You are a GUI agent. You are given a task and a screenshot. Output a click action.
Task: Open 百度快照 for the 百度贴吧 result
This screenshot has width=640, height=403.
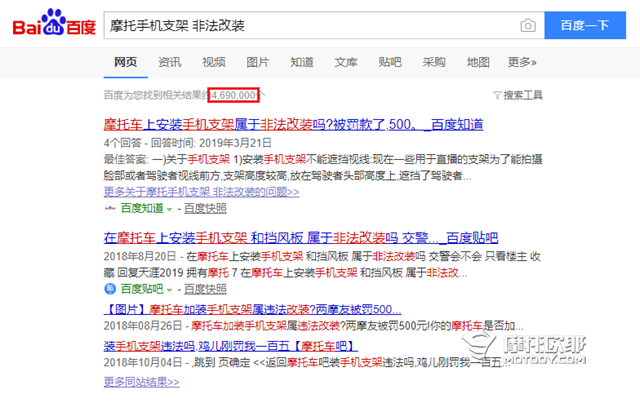(x=205, y=289)
